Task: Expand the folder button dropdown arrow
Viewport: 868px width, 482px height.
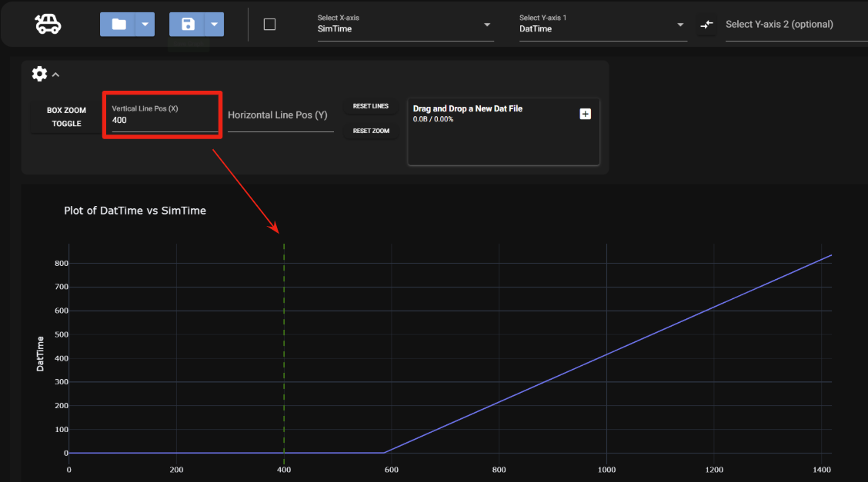Action: click(x=145, y=25)
